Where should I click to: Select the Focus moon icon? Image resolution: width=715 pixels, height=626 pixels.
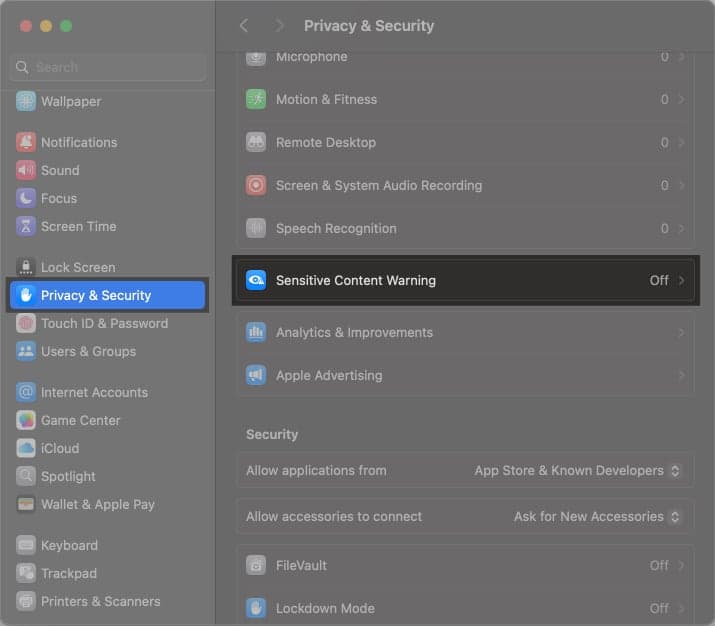point(26,198)
